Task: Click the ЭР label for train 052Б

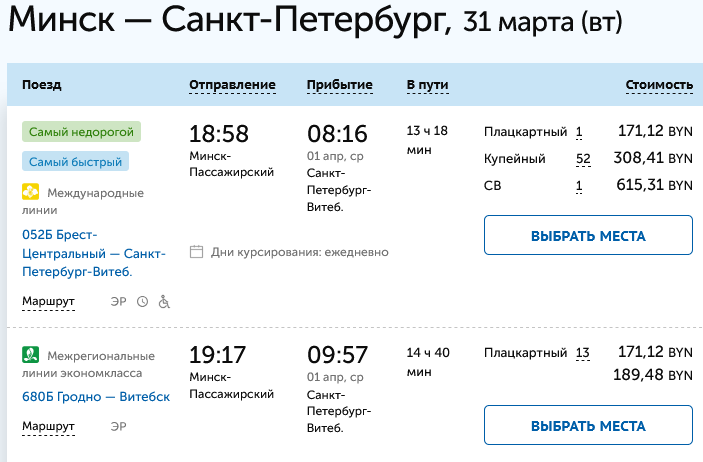Action: 118,301
